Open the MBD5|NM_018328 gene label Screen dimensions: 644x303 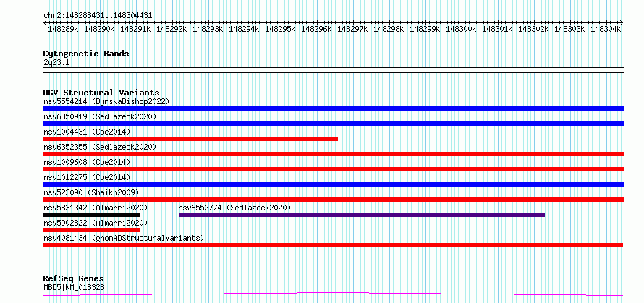pos(74,287)
